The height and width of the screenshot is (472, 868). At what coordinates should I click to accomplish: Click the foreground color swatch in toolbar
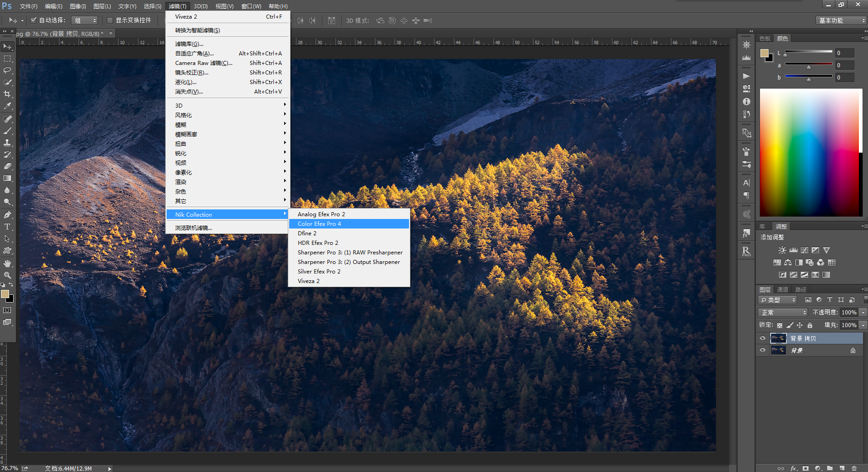coord(5,294)
